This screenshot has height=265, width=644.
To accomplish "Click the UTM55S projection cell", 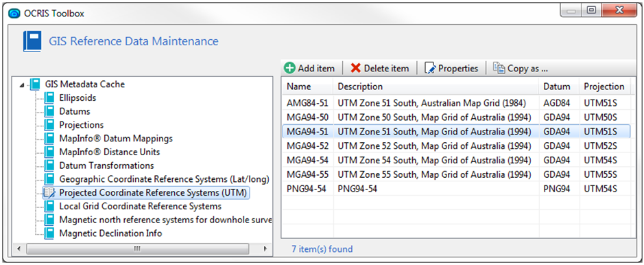I will pos(601,175).
